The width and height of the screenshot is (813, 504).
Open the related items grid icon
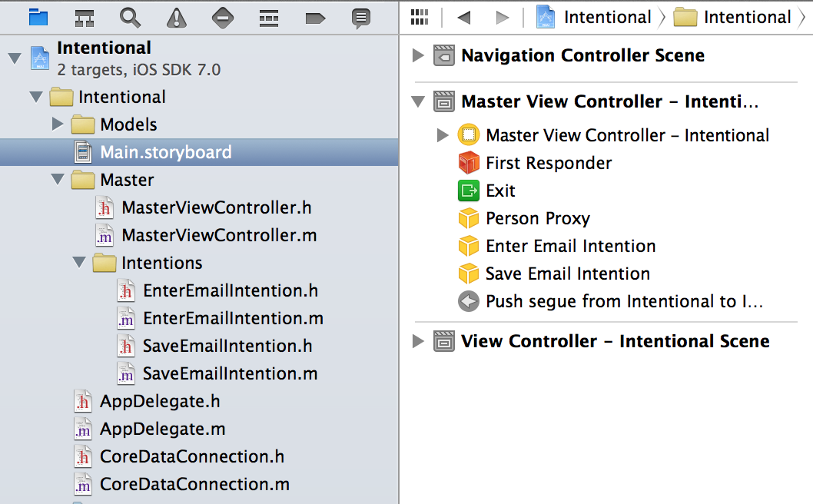tap(420, 17)
